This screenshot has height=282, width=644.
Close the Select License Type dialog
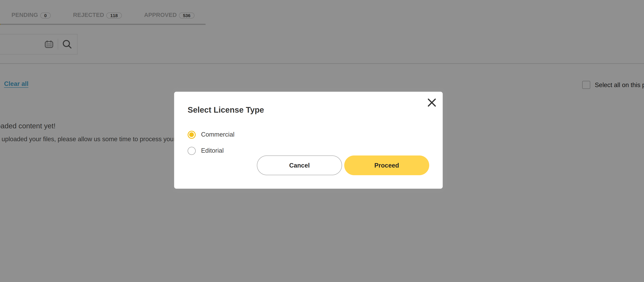point(431,103)
